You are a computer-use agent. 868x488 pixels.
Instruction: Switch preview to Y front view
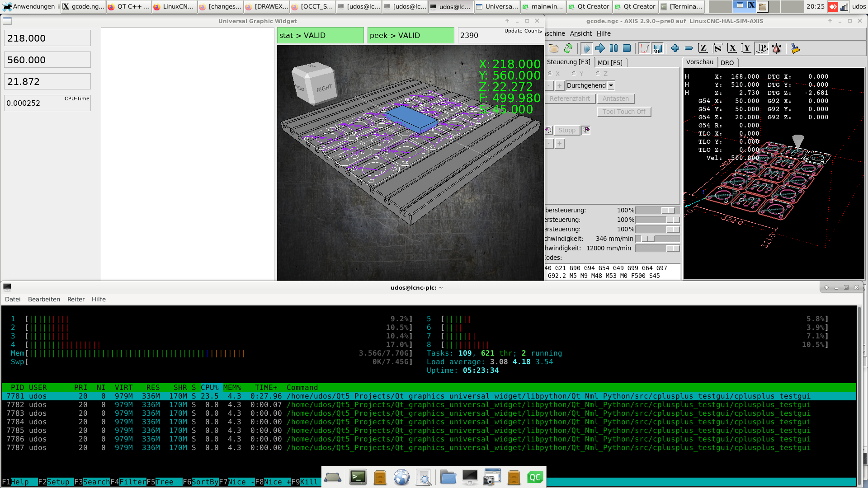tap(746, 48)
